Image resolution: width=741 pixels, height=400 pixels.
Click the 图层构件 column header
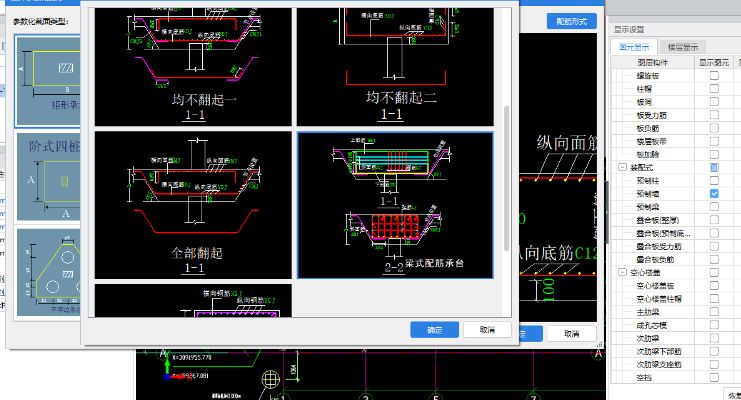[653, 62]
